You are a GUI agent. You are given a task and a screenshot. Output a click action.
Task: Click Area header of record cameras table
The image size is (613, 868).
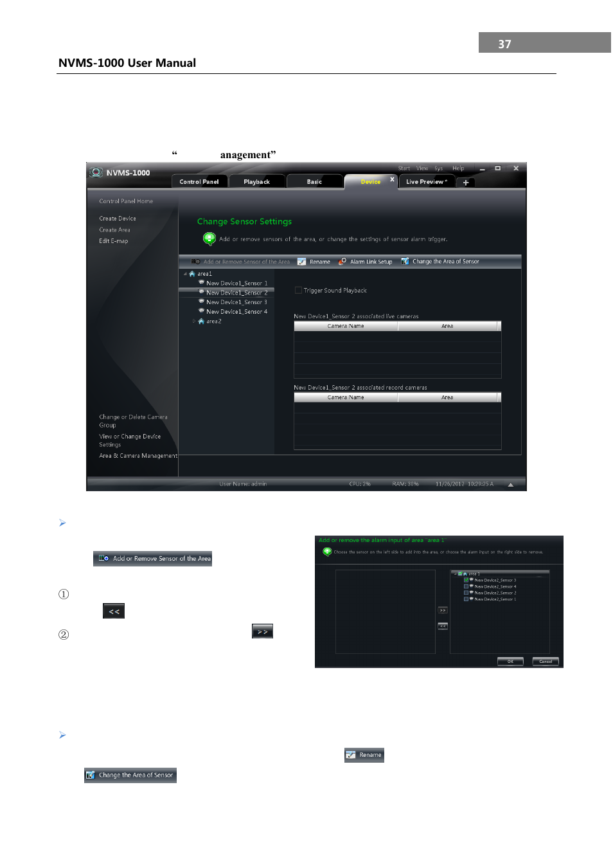tap(447, 397)
